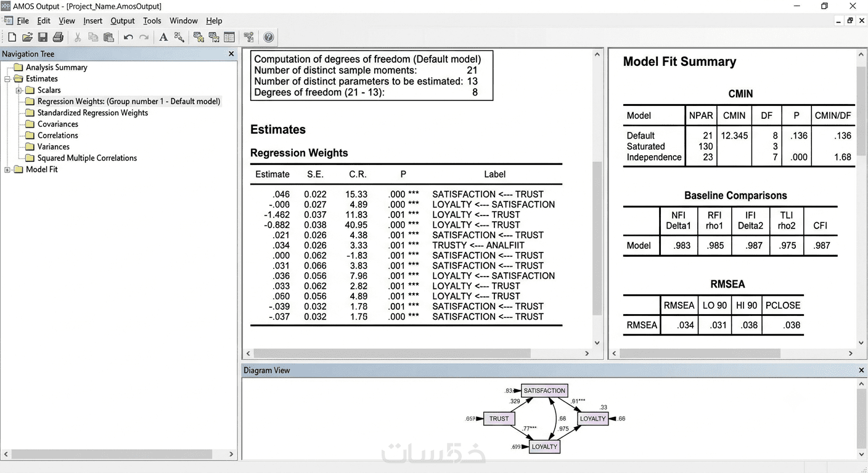Click the Diagram View scroll-down arrow
The height and width of the screenshot is (473, 868).
pos(861,455)
